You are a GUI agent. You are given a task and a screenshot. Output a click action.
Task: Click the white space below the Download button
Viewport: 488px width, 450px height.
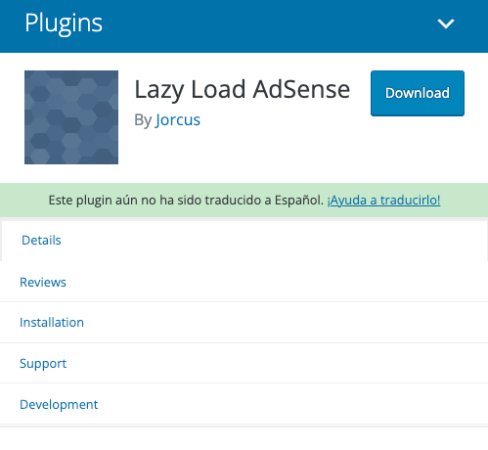click(417, 148)
